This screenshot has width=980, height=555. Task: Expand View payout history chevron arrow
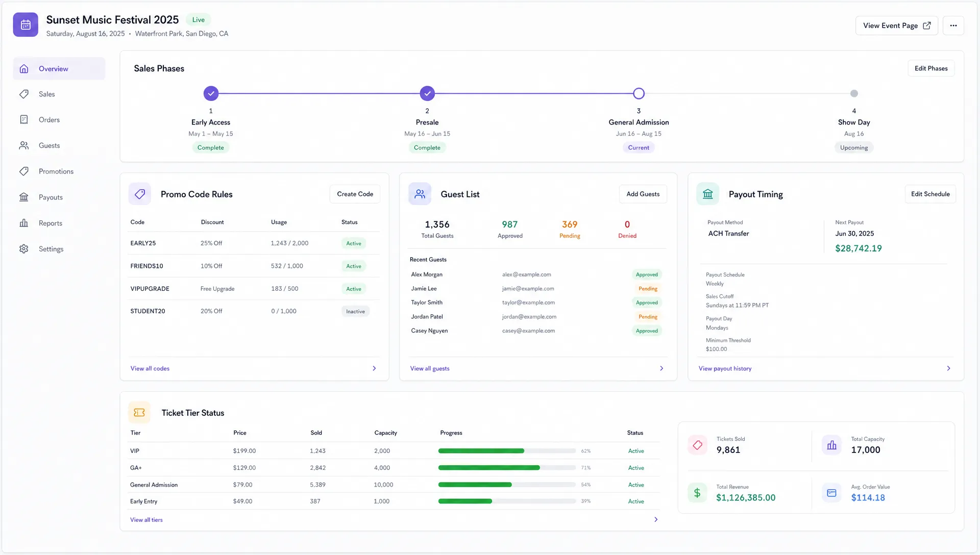click(948, 369)
